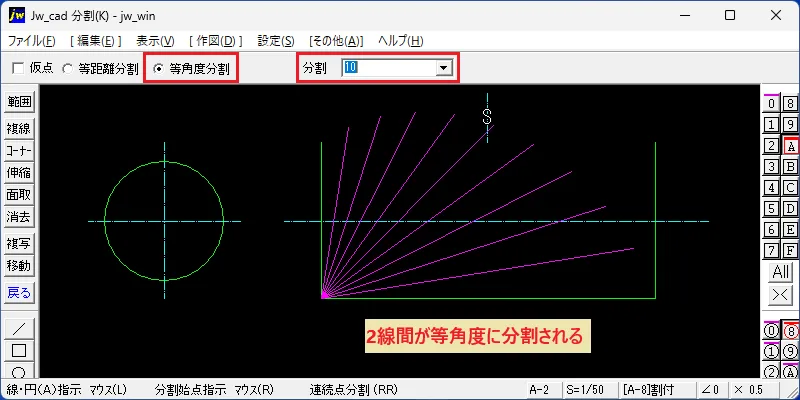Open the [作図(D)] menu
800x400 pixels.
pyautogui.click(x=216, y=41)
